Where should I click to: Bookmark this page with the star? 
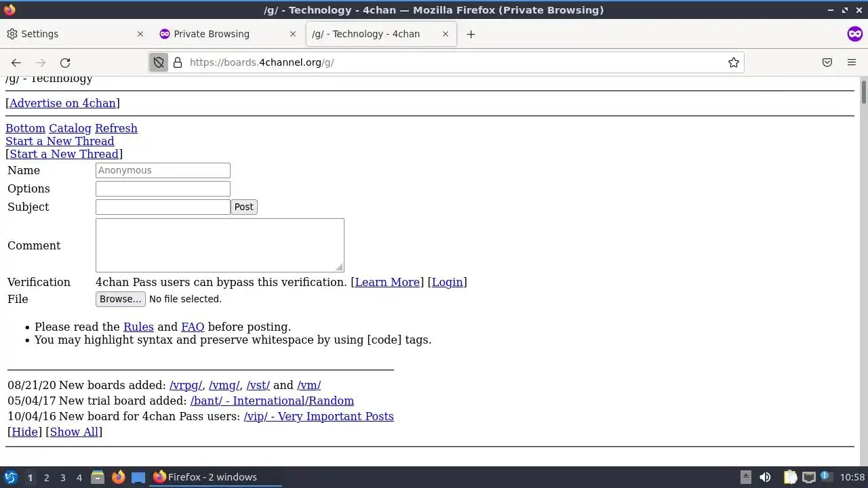(x=734, y=62)
